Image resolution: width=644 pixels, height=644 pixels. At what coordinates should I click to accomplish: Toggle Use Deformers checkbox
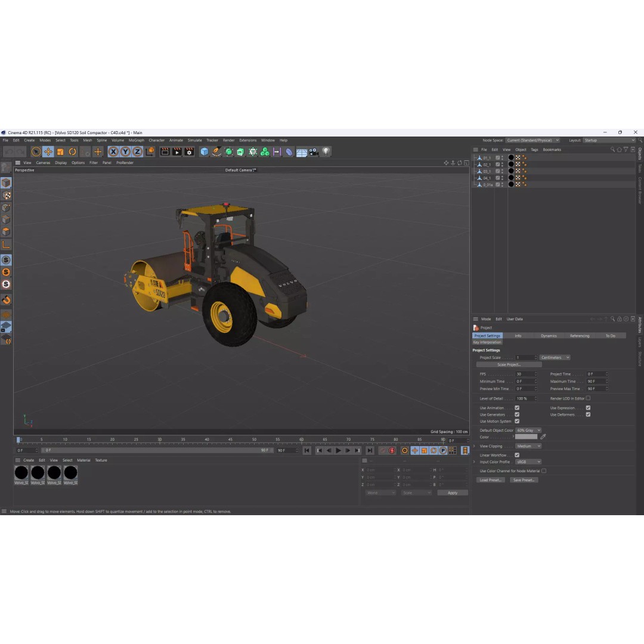(x=588, y=414)
